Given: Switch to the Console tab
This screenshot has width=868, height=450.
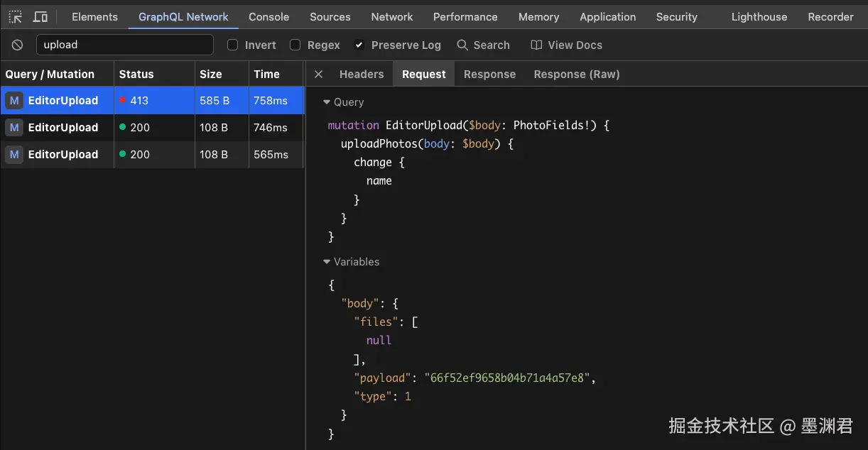Looking at the screenshot, I should (268, 17).
